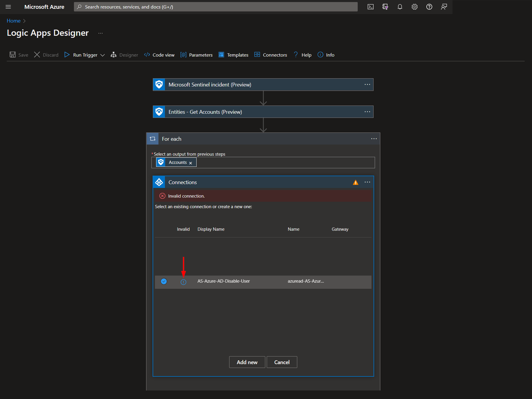
Task: Click the Accounts dynamic content token
Action: (176, 162)
